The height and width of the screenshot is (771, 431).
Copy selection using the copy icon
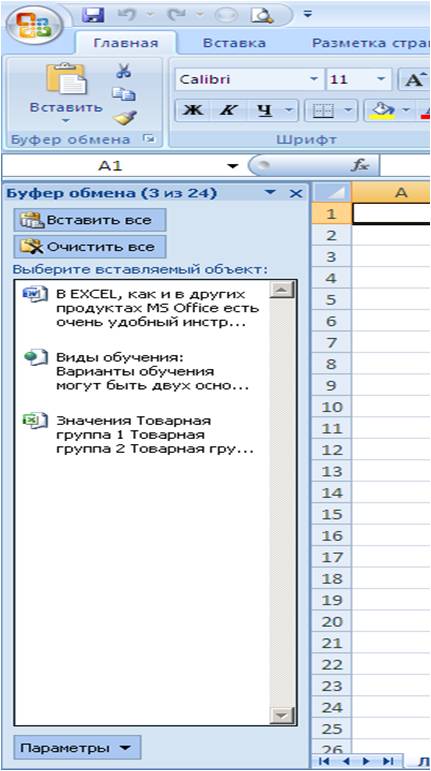tap(123, 94)
